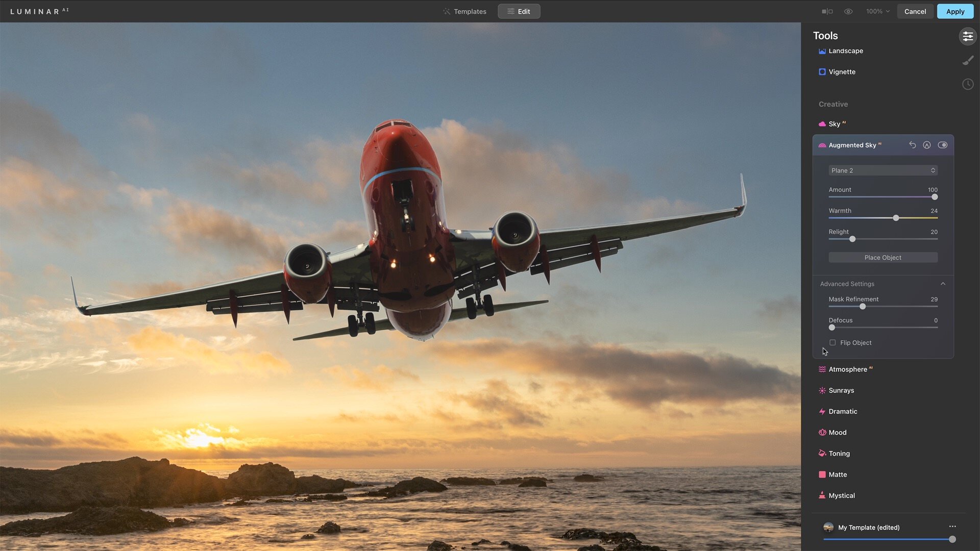Switch to the Edit tab
980x551 pixels.
coord(519,11)
